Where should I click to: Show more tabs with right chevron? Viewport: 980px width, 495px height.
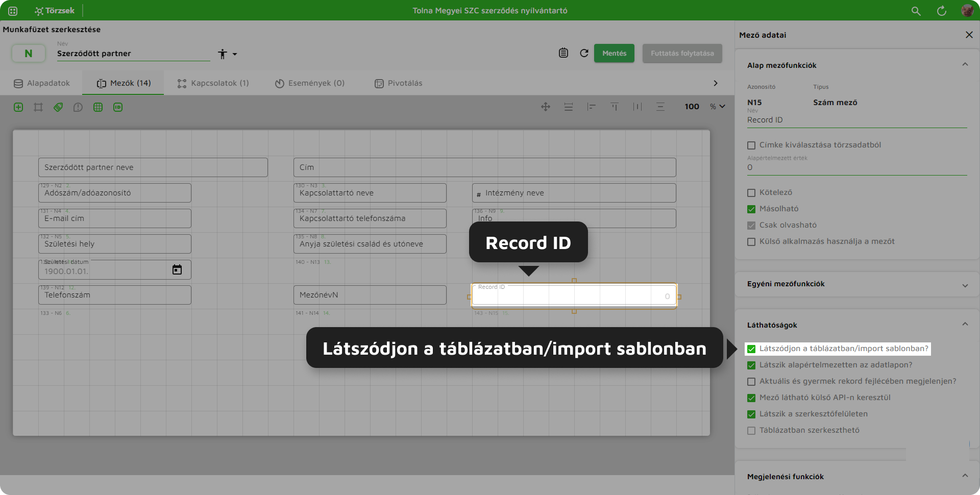716,83
